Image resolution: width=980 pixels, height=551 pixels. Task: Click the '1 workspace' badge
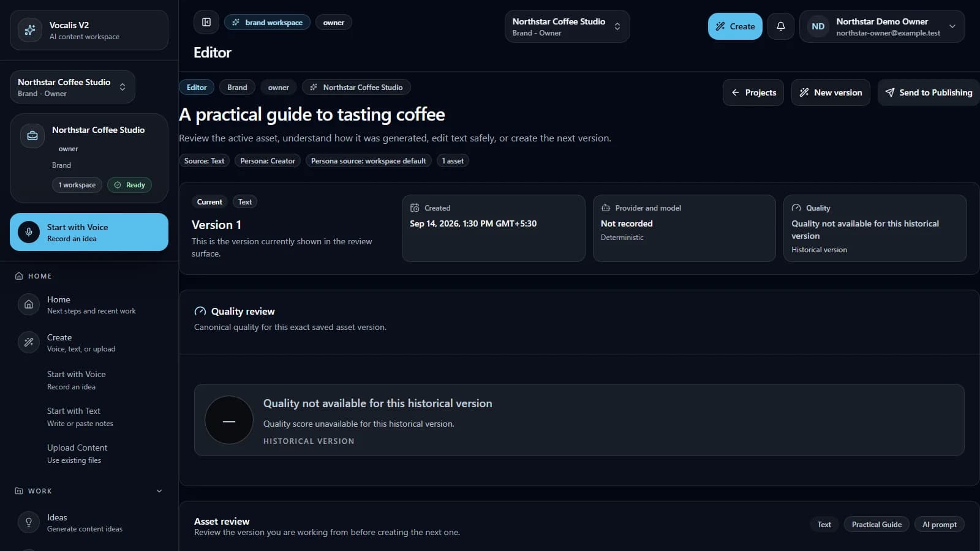(x=77, y=185)
